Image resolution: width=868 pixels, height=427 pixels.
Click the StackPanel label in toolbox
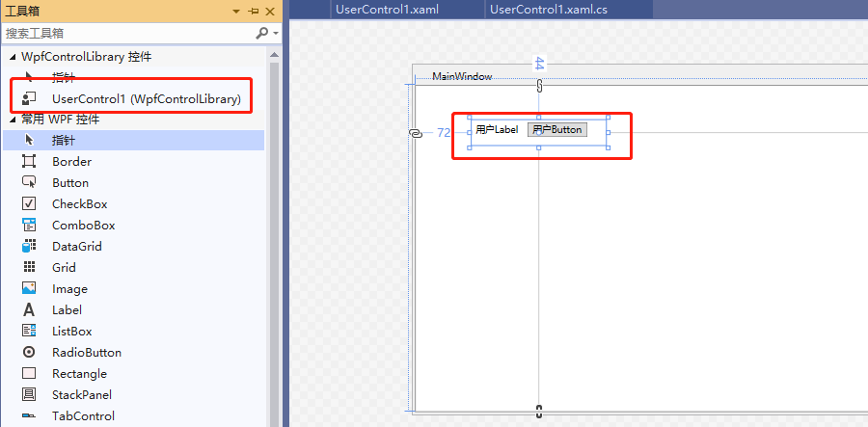pos(82,395)
